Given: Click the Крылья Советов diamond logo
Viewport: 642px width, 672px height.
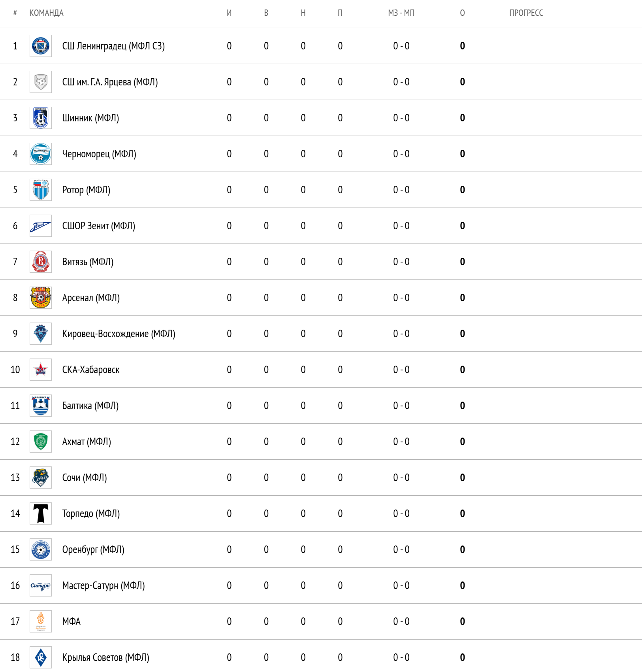Looking at the screenshot, I should (41, 657).
